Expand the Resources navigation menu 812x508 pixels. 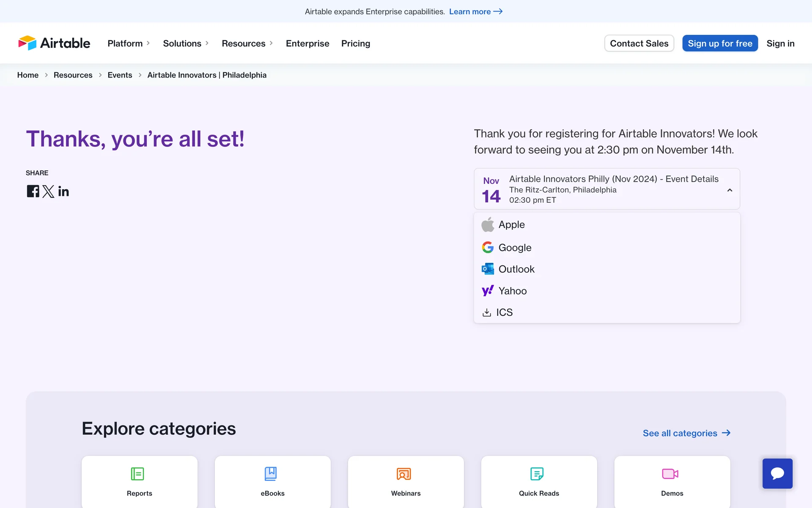pos(247,44)
